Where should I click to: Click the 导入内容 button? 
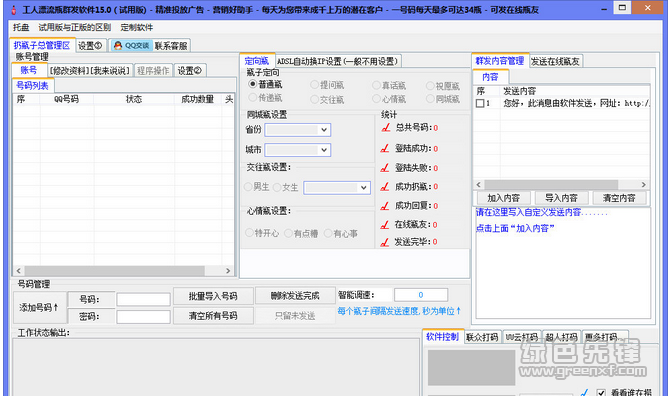561,198
